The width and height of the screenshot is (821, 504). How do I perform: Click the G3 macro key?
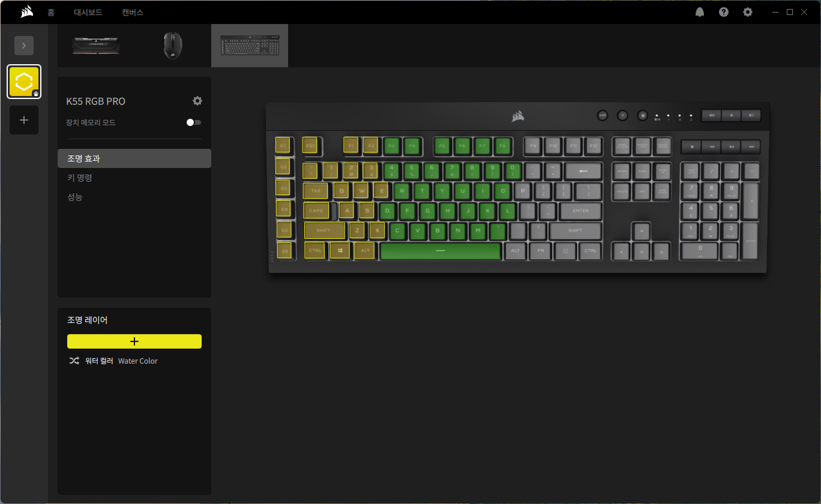[x=283, y=188]
